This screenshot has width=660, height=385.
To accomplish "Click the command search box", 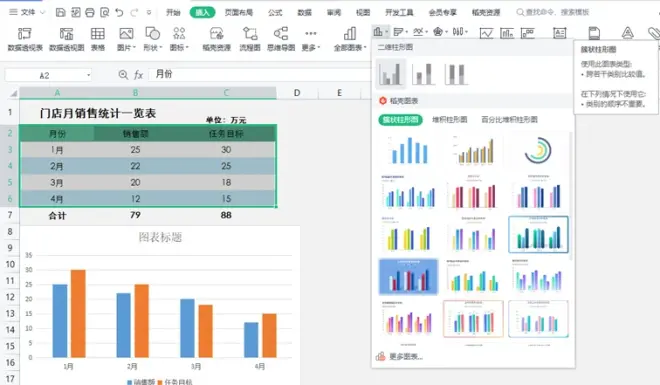I will 553,13.
